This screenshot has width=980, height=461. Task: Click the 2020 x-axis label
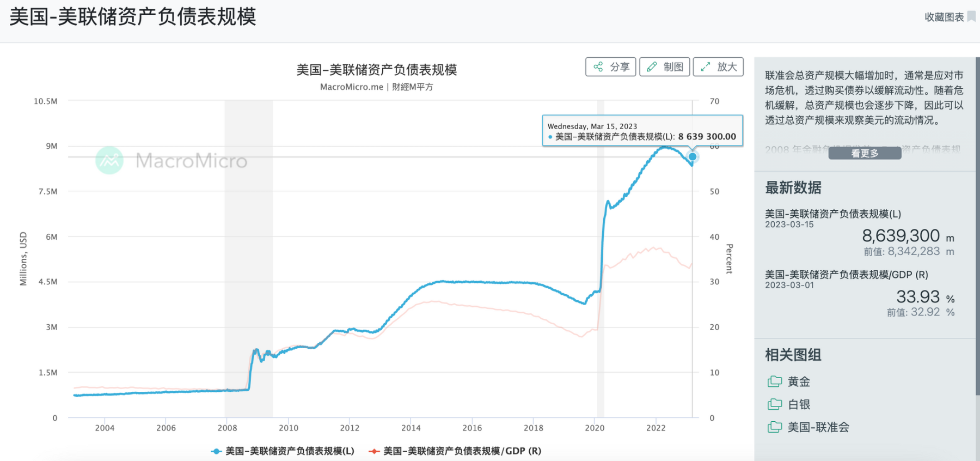point(595,428)
